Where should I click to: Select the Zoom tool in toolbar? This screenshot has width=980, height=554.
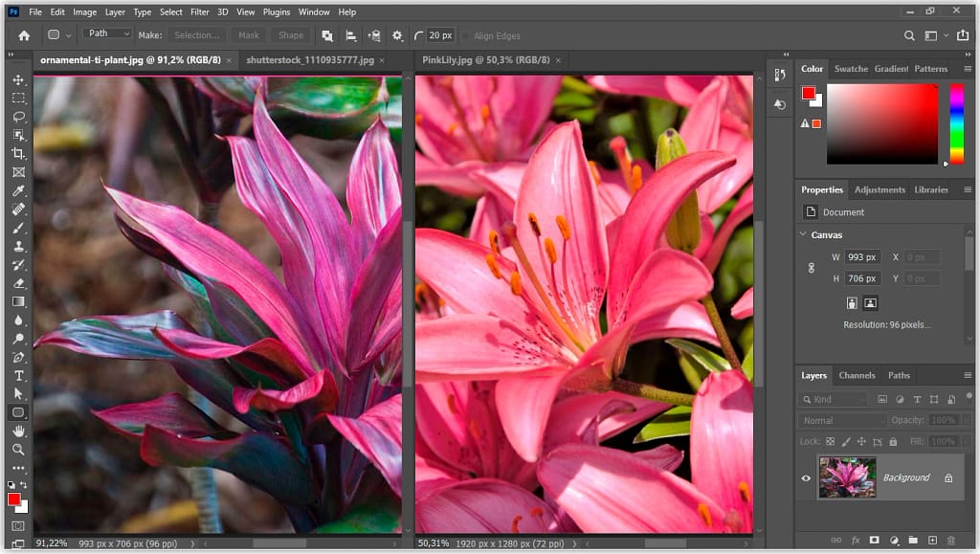coord(18,450)
